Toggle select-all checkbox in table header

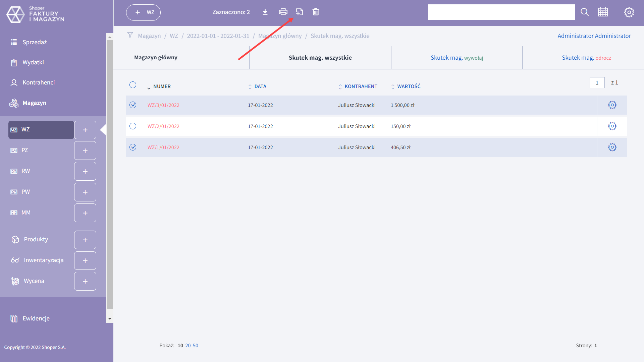133,85
